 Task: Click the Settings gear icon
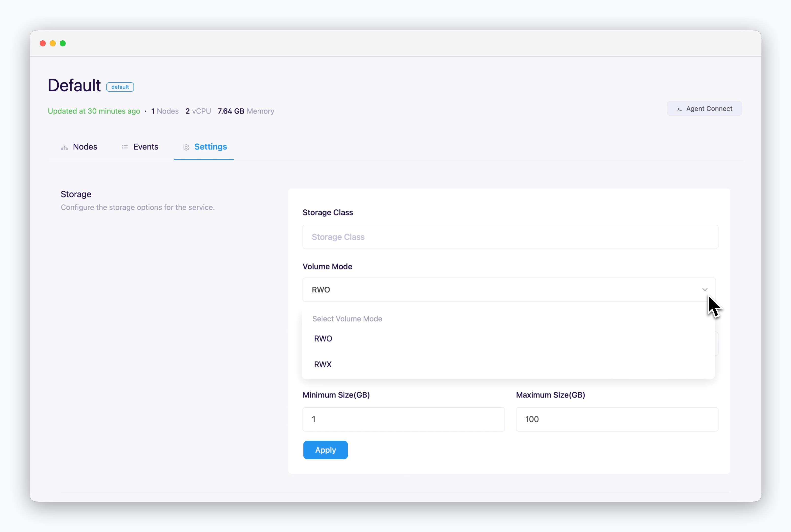click(186, 147)
